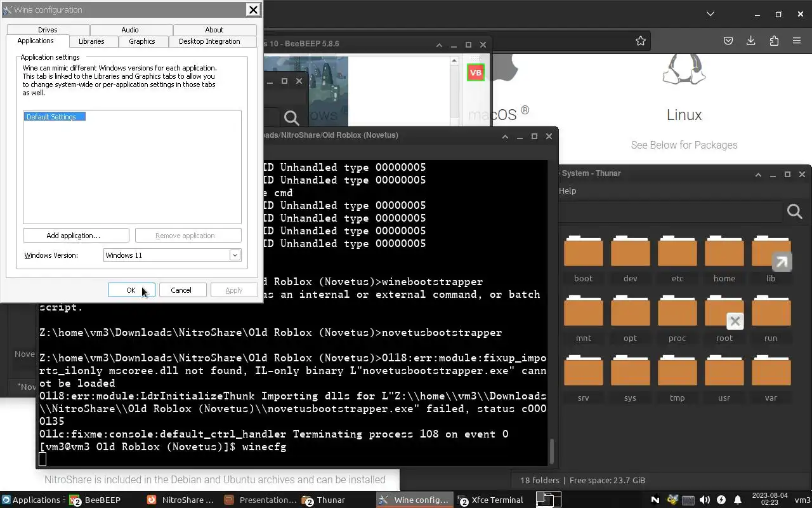Click the vm3 user label on panel
The image size is (812, 508).
[802, 500]
